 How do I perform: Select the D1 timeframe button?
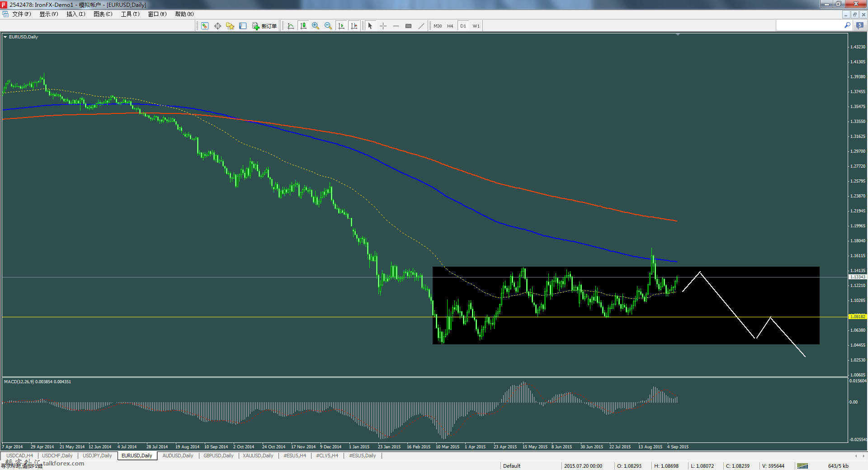click(463, 26)
